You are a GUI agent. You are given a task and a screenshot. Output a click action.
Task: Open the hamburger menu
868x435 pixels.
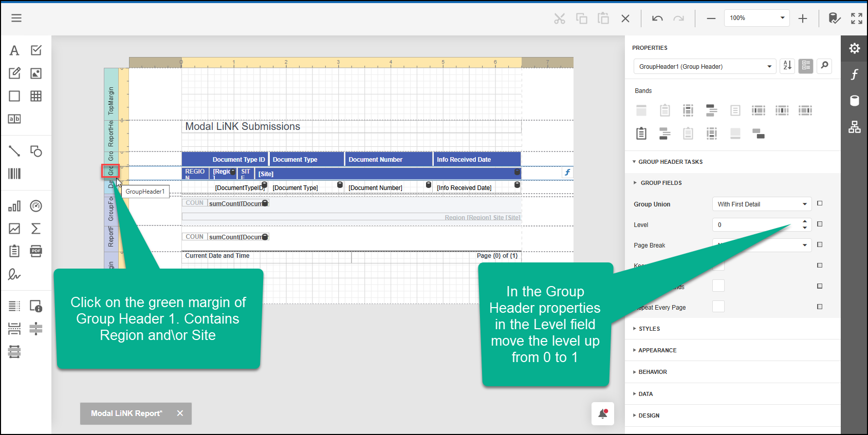pyautogui.click(x=16, y=18)
